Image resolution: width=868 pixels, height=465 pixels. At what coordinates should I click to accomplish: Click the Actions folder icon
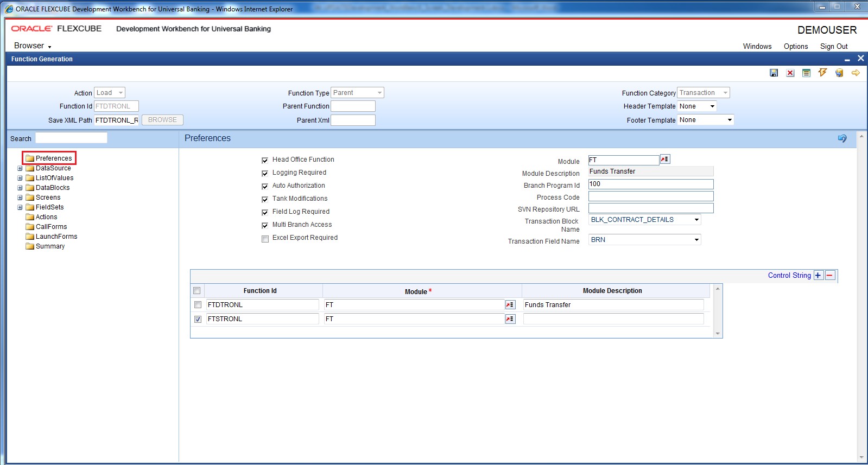click(30, 217)
